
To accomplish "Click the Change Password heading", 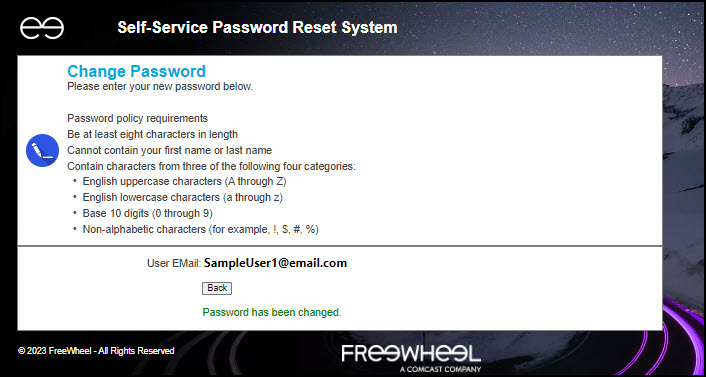I will coord(136,71).
